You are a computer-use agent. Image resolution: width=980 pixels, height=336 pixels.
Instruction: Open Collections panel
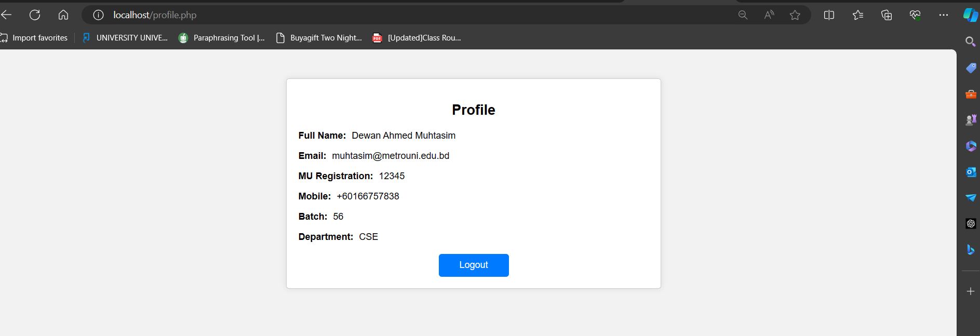coord(887,15)
